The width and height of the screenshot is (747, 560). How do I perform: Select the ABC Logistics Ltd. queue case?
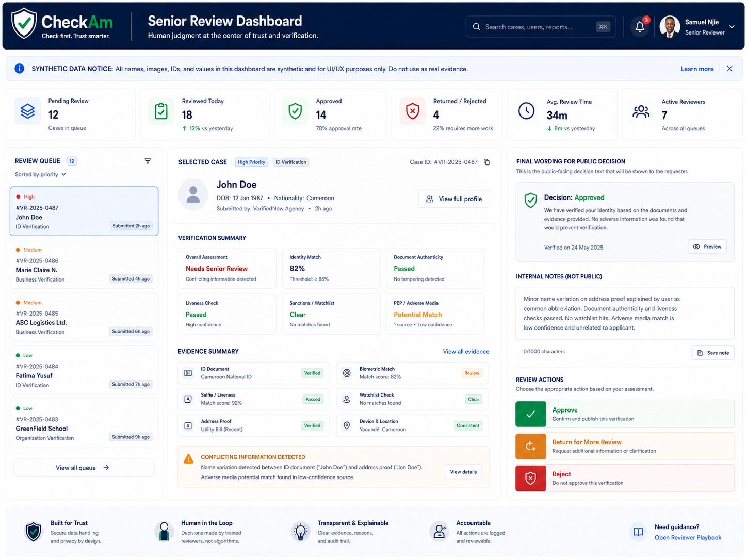84,317
